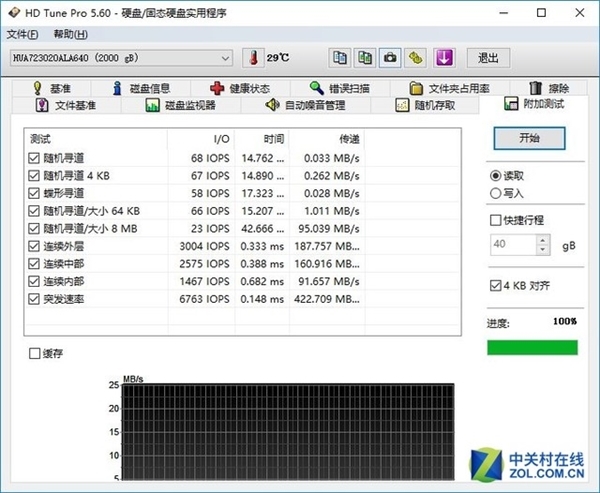Toggle the 突发速率 checkbox
The image size is (600, 493).
[34, 299]
